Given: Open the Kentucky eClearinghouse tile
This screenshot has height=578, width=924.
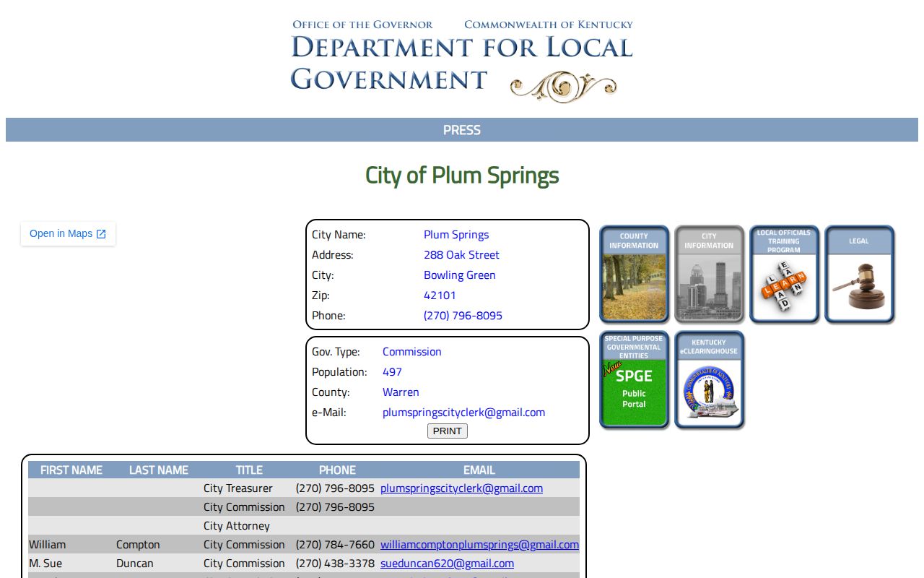Looking at the screenshot, I should tap(709, 379).
